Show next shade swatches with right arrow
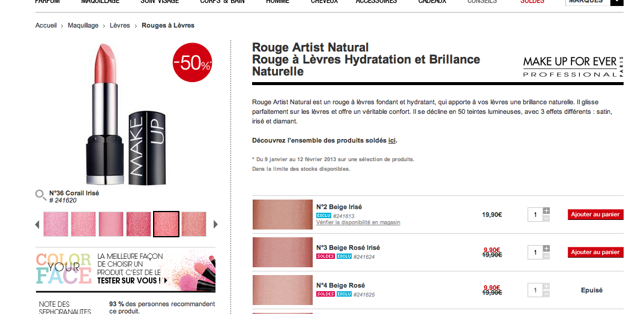 click(x=215, y=224)
